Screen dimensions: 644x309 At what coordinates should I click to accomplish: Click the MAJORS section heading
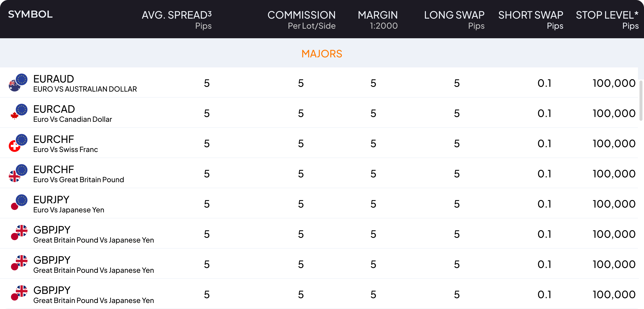(322, 54)
